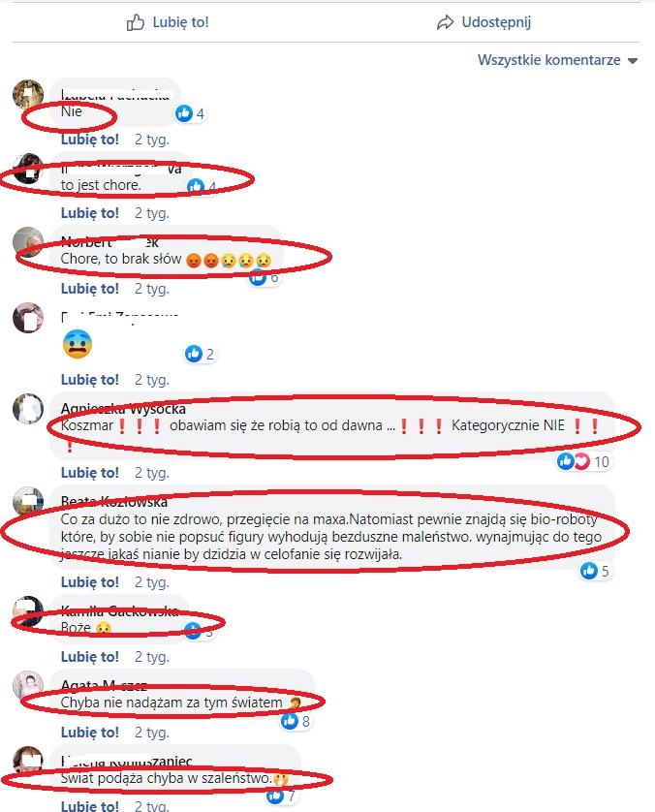The width and height of the screenshot is (655, 812).
Task: Click the top Lubię to! post button
Action: point(168,22)
